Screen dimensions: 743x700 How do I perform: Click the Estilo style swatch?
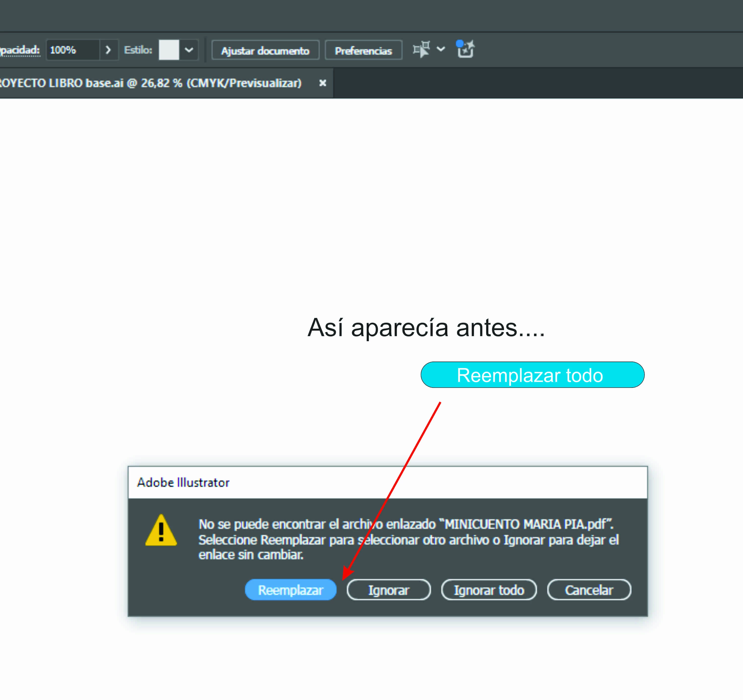point(169,50)
